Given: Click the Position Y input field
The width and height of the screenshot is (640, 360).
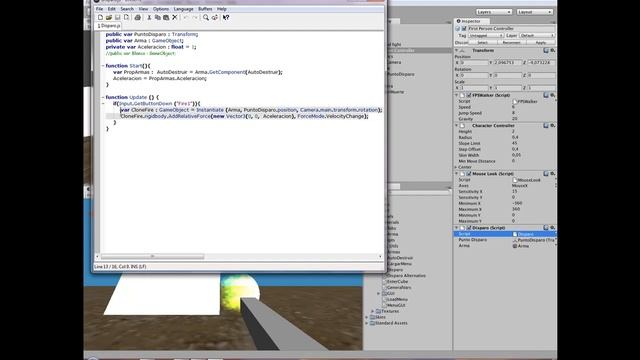Looking at the screenshot, I should [508, 62].
